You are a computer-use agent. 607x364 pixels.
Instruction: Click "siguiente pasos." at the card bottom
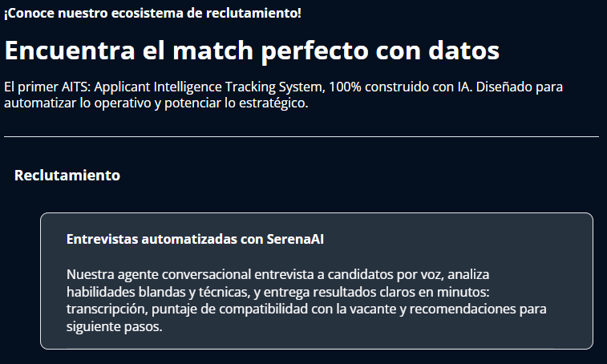[114, 326]
